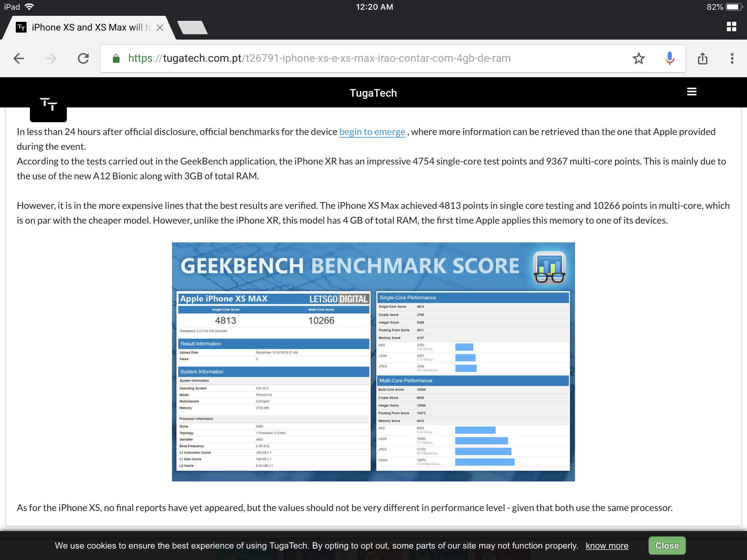This screenshot has height=560, width=747.
Task: Click the "Result Information" section header
Action: click(x=273, y=344)
